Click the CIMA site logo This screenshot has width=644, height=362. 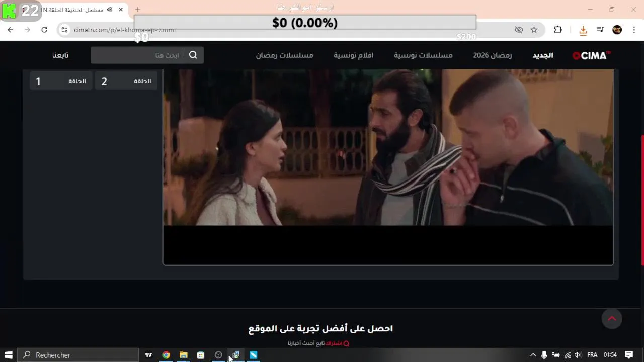pyautogui.click(x=592, y=55)
